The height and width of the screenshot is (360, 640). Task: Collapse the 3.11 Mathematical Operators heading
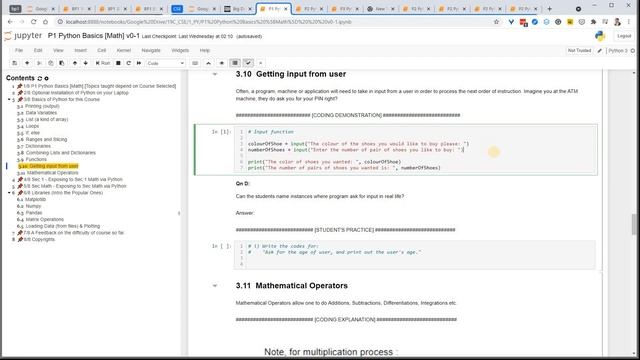pyautogui.click(x=215, y=286)
